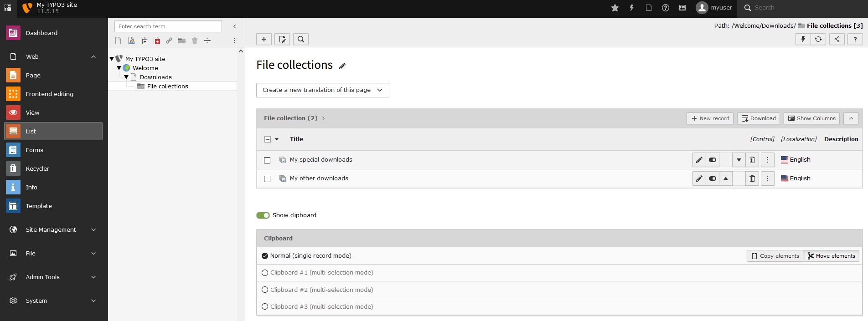Check the My special downloads checkbox
868x321 pixels.
tap(267, 160)
